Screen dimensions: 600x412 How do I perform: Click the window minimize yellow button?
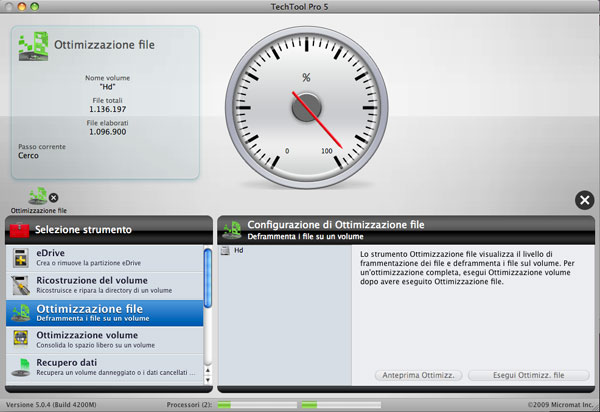click(x=22, y=7)
